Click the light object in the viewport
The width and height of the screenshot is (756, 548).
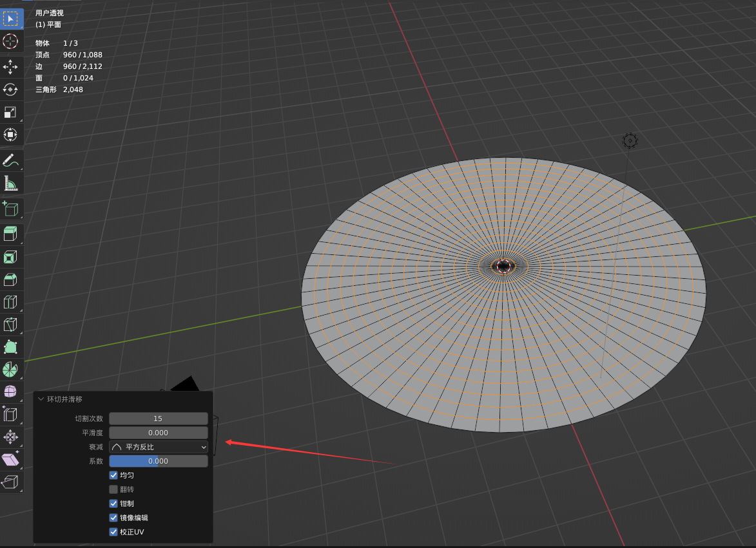[630, 140]
